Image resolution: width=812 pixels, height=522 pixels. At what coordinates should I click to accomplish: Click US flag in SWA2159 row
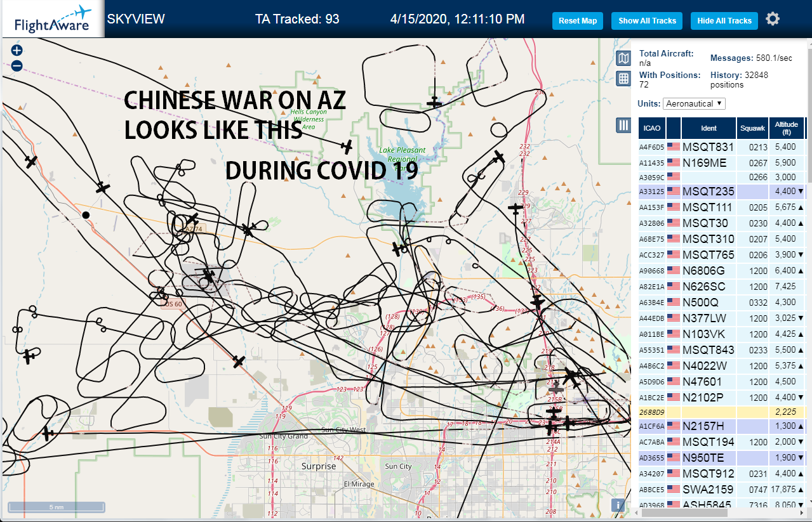673,490
